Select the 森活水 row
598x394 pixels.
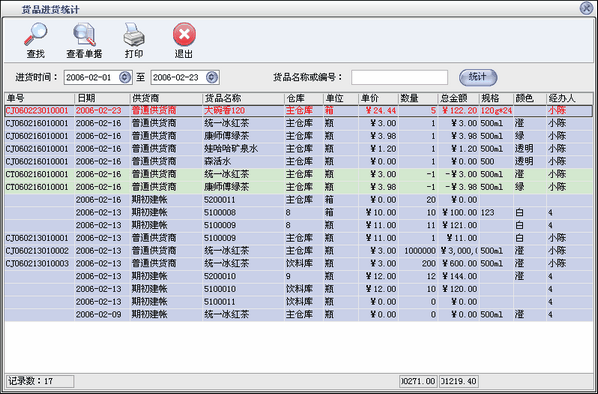coord(299,161)
